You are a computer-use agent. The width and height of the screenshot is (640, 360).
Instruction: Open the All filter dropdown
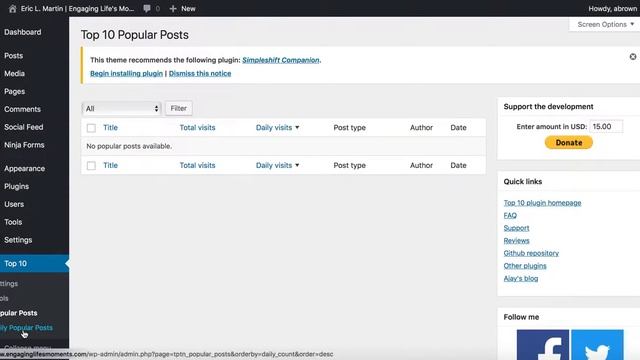click(x=122, y=109)
